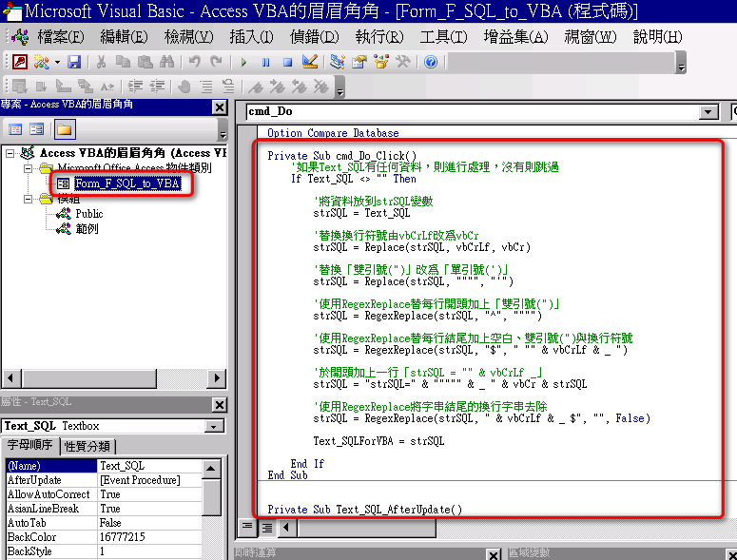
Task: Open the 檢視(V) menu
Action: click(188, 37)
